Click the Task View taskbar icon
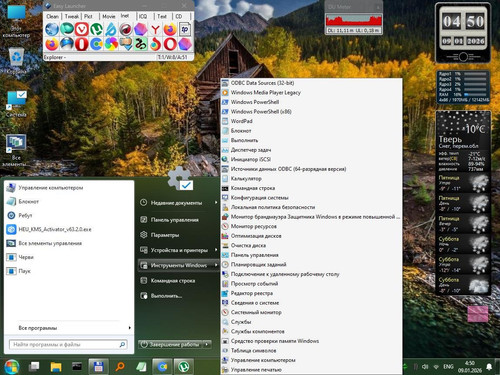The width and height of the screenshot is (500, 375). click(34, 367)
